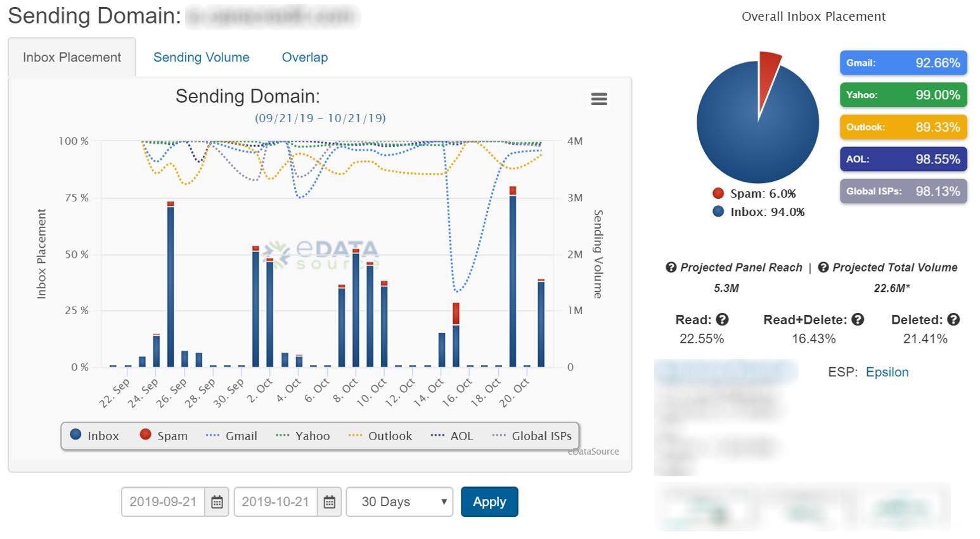
Task: Click the help icon next to Read:
Action: [722, 320]
